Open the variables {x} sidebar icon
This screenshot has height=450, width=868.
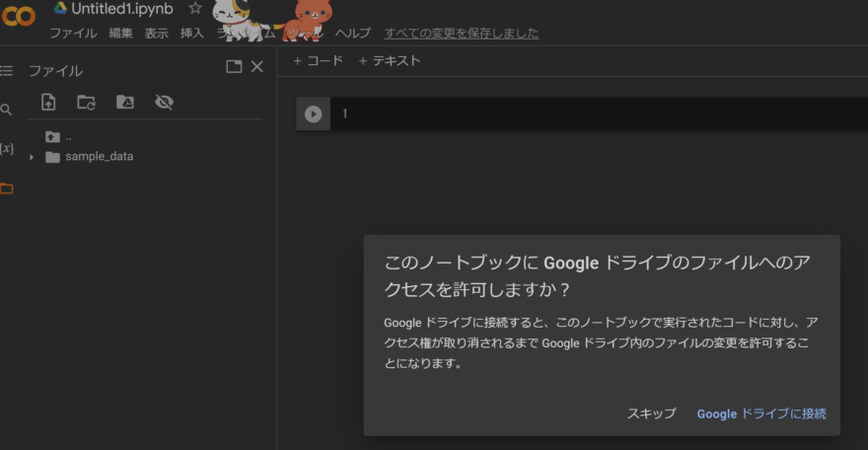[7, 148]
